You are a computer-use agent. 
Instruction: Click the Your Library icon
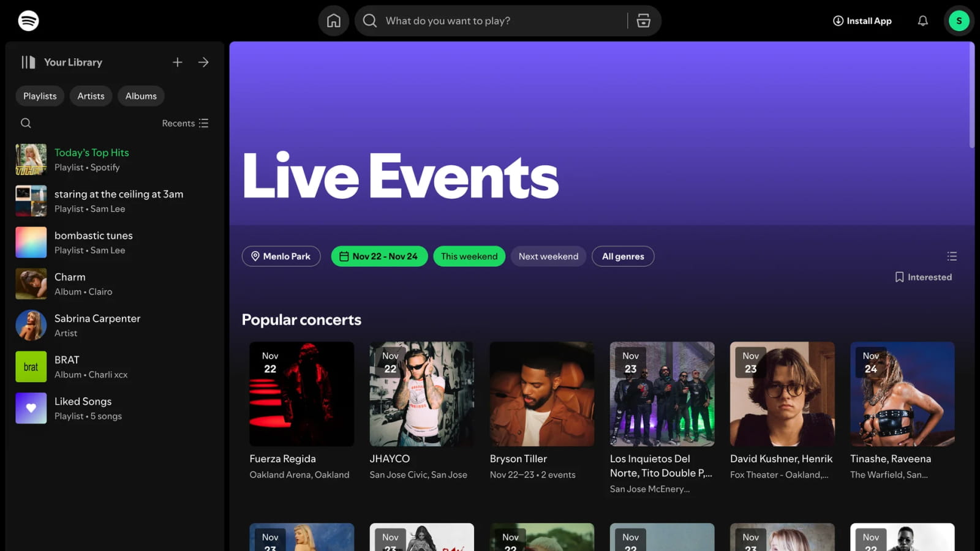(28, 62)
